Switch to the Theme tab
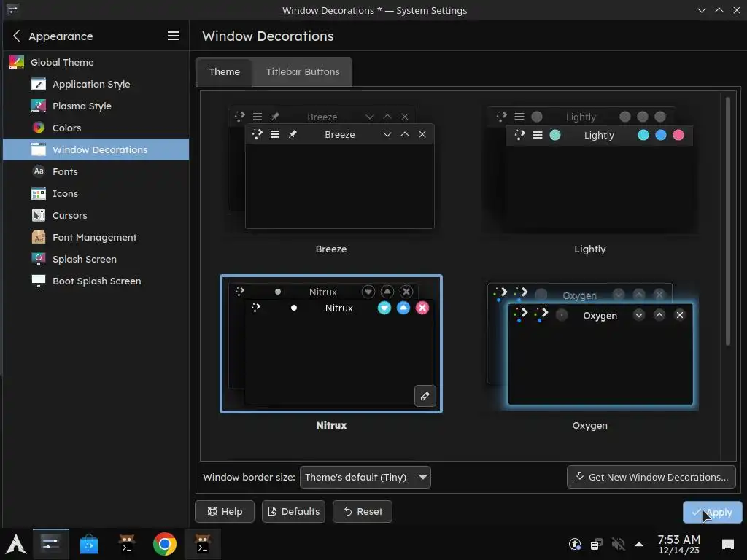 coord(224,72)
